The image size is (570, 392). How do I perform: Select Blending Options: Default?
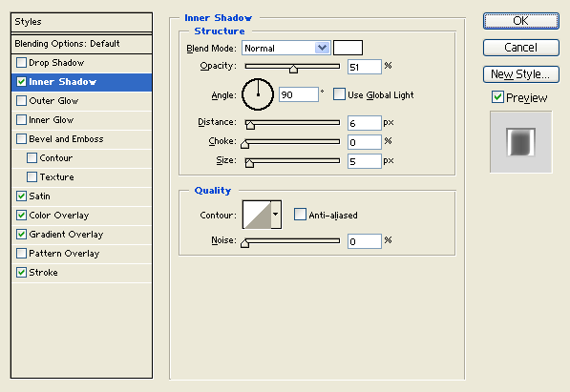pos(81,44)
